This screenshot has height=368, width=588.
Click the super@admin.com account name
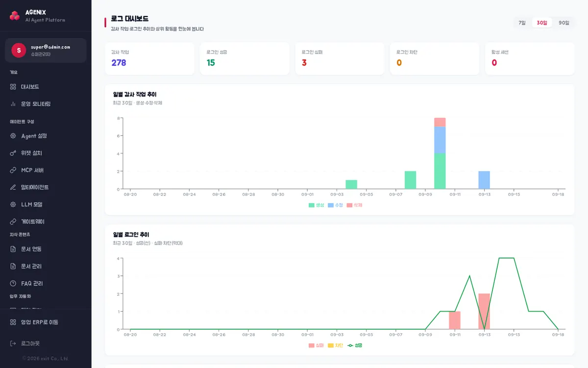coord(50,47)
